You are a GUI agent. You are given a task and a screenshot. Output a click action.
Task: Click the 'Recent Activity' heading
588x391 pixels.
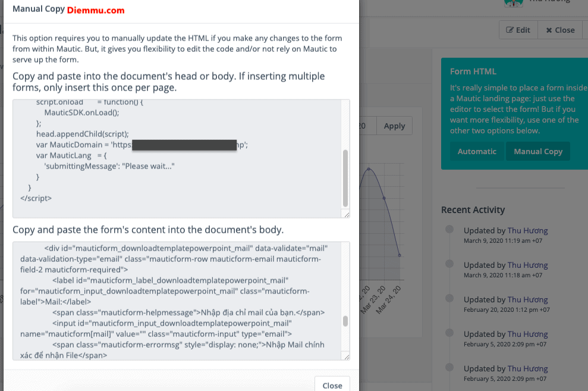473,209
